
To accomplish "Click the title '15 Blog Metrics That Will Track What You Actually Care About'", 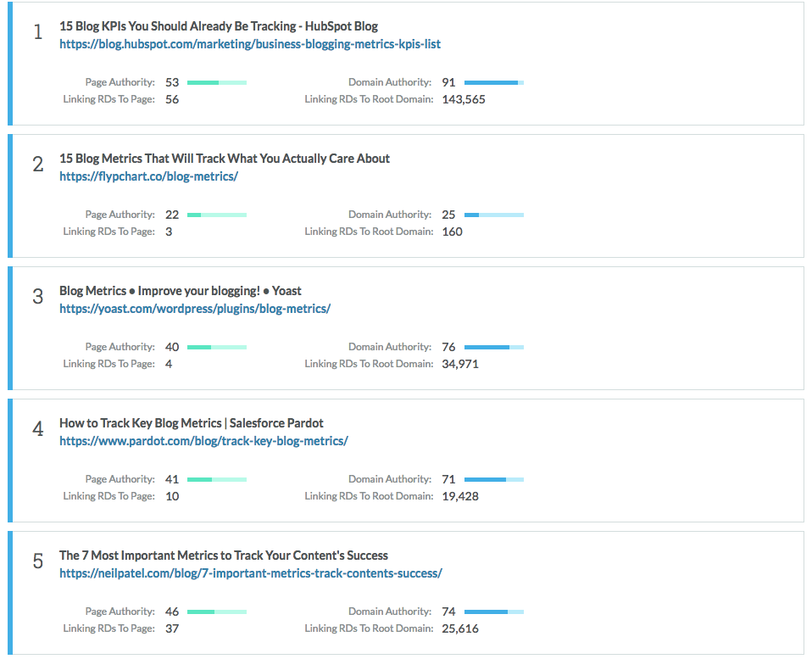I will click(225, 159).
